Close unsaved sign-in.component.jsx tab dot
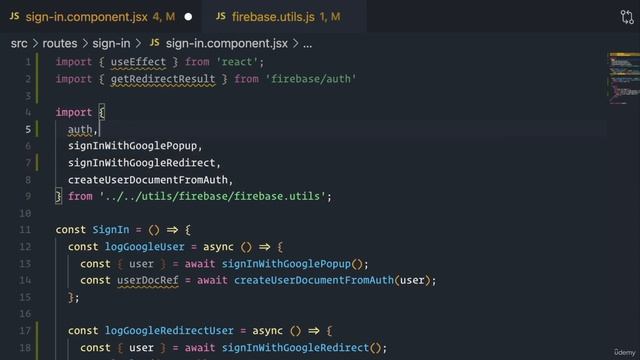This screenshot has height=360, width=640. [188, 17]
